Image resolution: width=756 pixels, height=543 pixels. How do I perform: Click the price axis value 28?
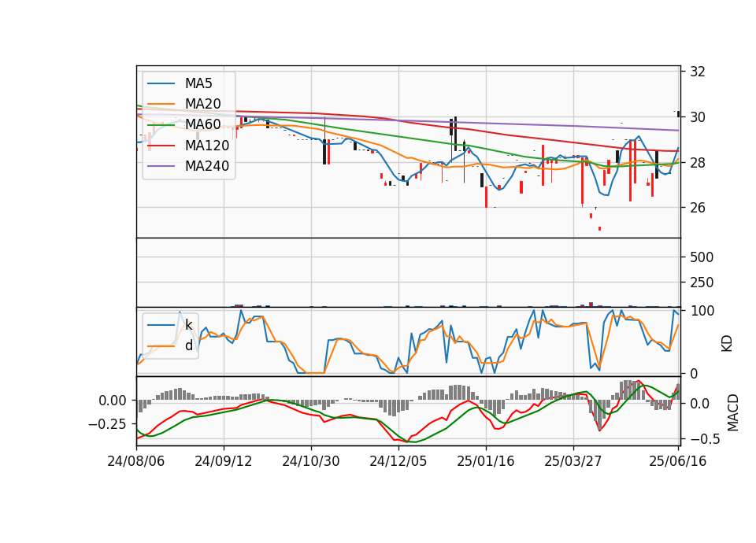click(x=697, y=163)
